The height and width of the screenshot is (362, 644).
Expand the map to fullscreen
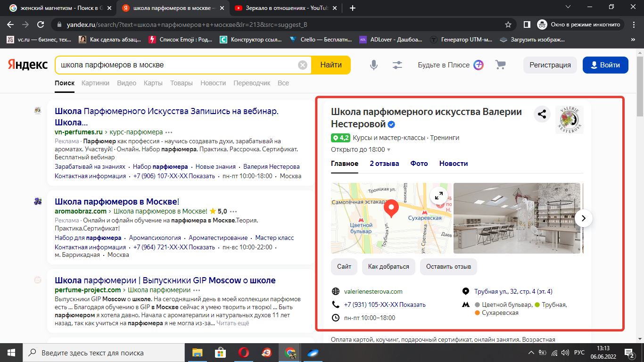pyautogui.click(x=438, y=196)
